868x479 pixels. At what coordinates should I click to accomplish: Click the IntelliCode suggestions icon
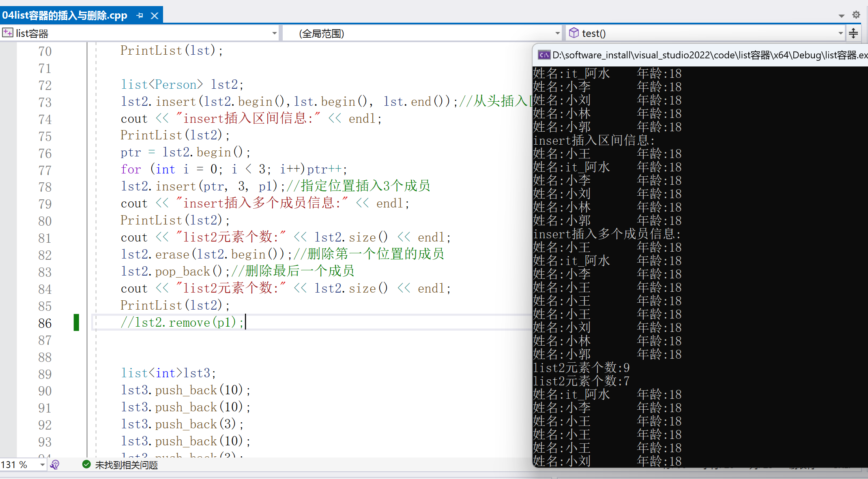[x=55, y=464]
